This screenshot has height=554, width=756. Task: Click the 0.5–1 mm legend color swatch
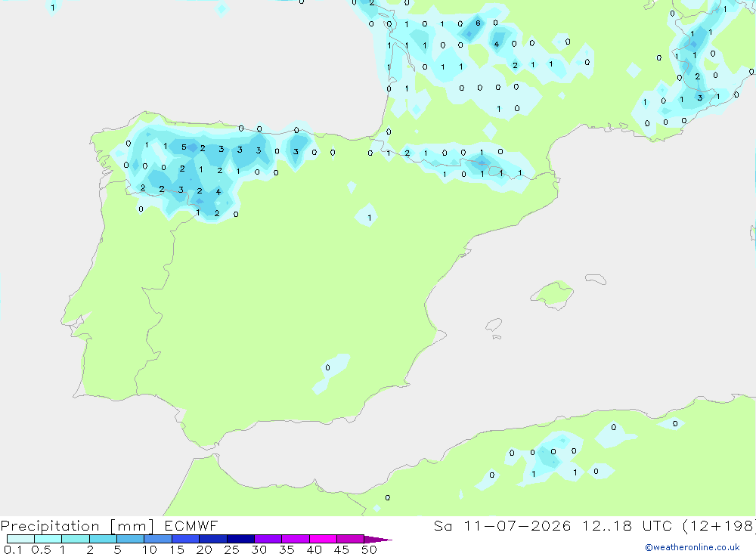(48, 539)
